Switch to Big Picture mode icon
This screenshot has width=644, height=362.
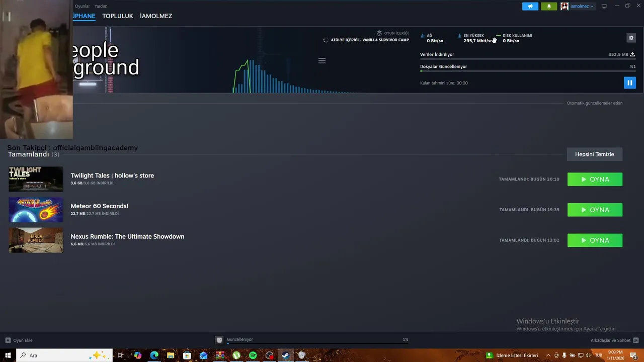(x=604, y=7)
